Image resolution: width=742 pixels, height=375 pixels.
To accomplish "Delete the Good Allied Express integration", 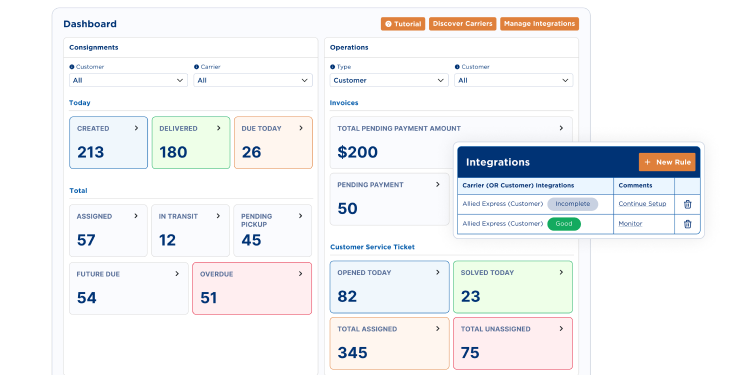I will click(688, 224).
